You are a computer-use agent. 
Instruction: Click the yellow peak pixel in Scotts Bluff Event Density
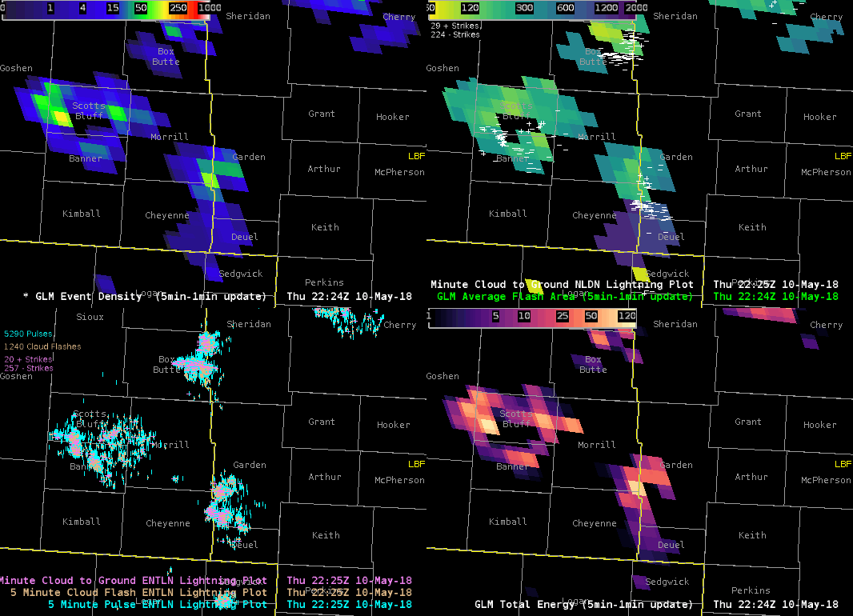click(x=61, y=118)
